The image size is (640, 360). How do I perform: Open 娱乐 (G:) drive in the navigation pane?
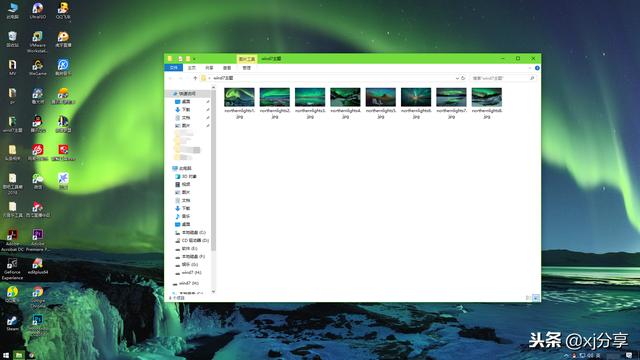186,264
